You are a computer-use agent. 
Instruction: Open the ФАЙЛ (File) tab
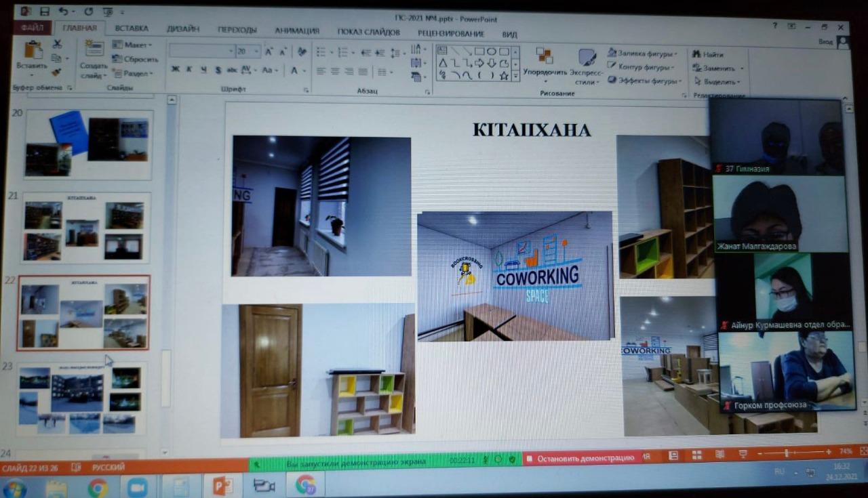32,28
